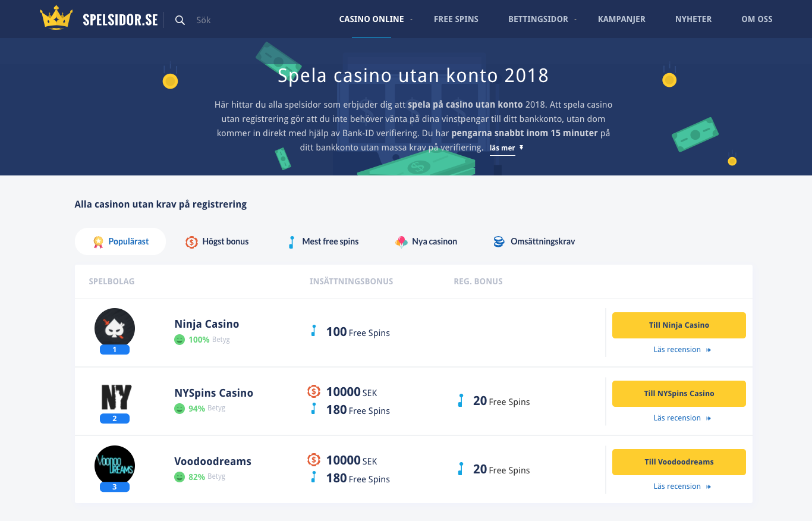Click the Ninja Casino logo thumbnail
Viewport: 812px width, 521px height.
[x=115, y=328]
